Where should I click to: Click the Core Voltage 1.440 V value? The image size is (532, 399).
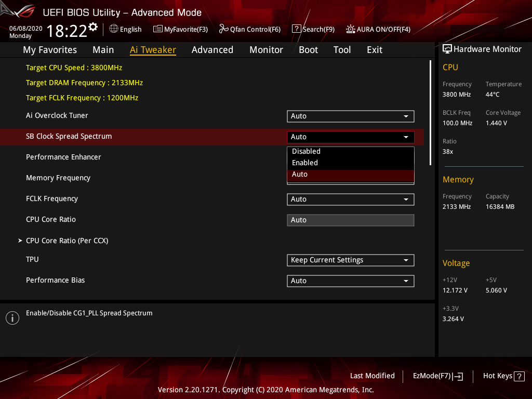click(496, 123)
